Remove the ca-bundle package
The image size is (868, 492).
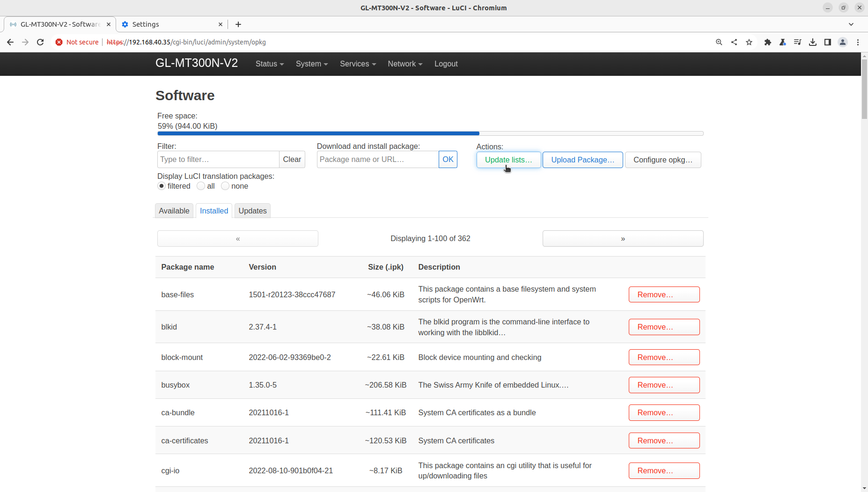tap(664, 412)
